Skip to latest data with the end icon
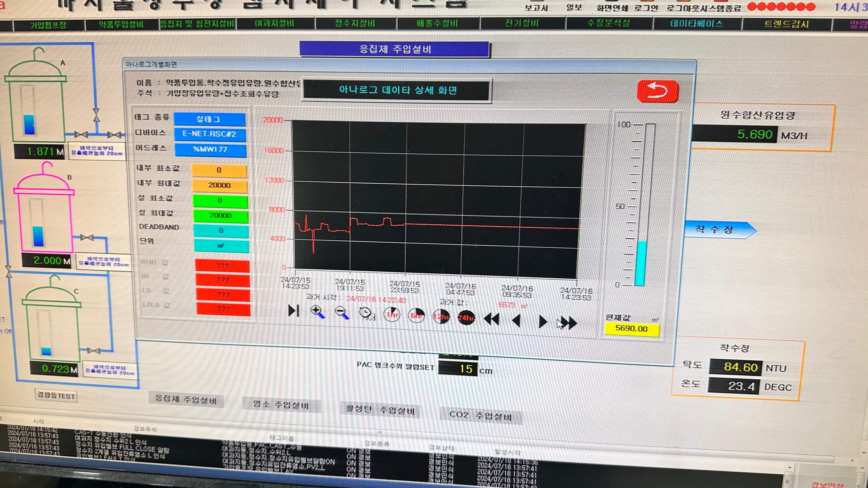The height and width of the screenshot is (488, 868). click(294, 312)
